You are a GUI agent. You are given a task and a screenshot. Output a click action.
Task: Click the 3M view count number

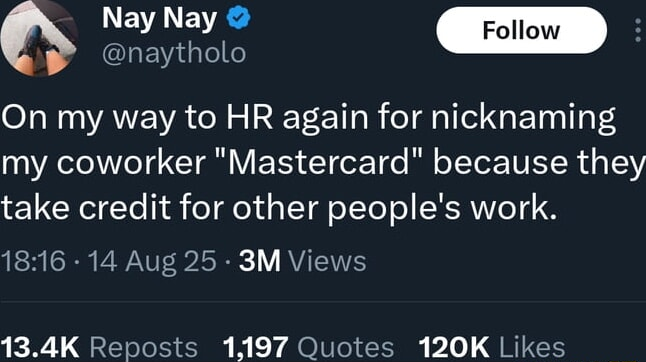point(260,261)
